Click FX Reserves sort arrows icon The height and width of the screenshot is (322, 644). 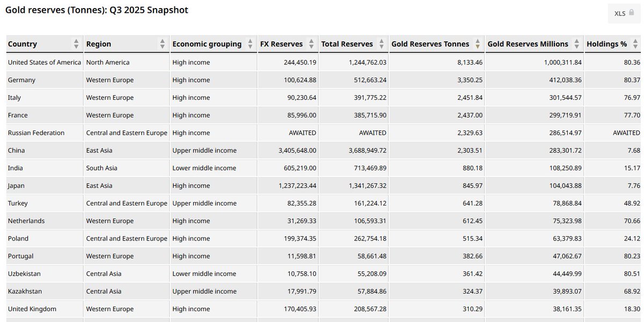pyautogui.click(x=312, y=44)
